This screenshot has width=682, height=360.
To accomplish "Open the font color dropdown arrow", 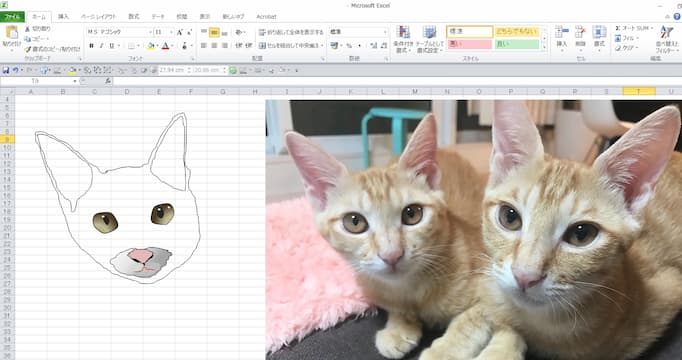I will [x=172, y=46].
